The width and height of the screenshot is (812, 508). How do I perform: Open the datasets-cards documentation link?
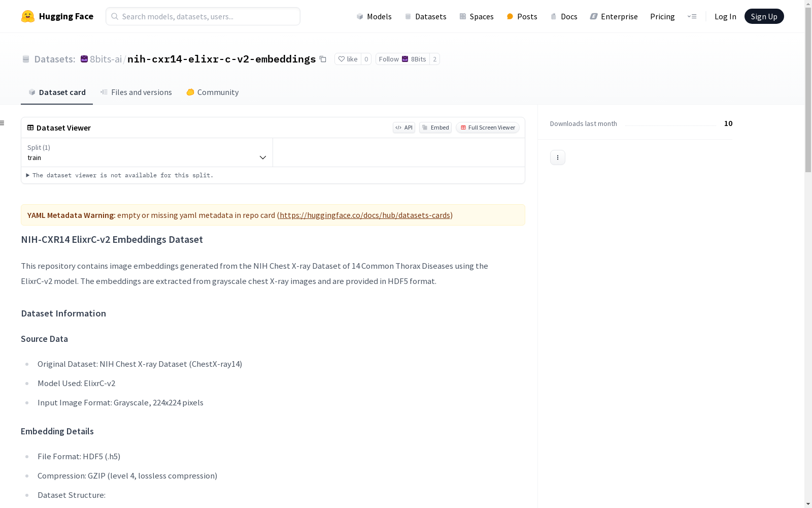[365, 215]
